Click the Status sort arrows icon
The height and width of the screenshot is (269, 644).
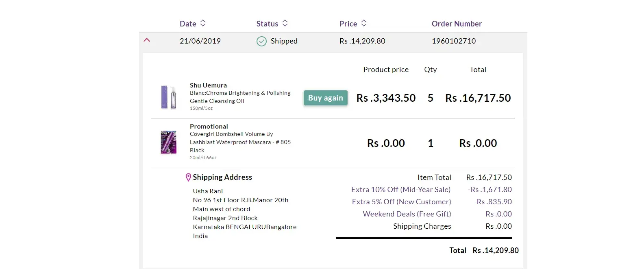285,23
